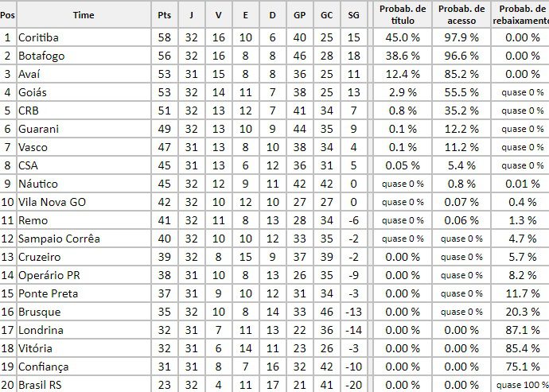Select Coritiba's 58 points cell

[x=164, y=37]
